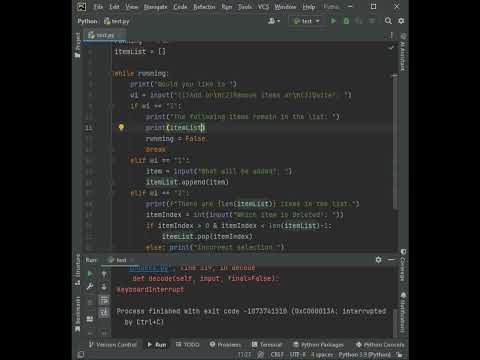Click the file link in traceback output
480x360 pixels.
point(148,268)
